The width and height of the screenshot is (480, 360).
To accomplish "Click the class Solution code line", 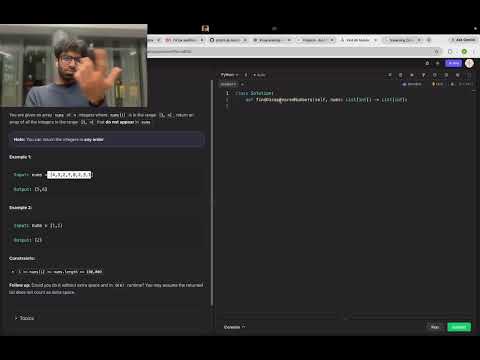I will pos(254,93).
